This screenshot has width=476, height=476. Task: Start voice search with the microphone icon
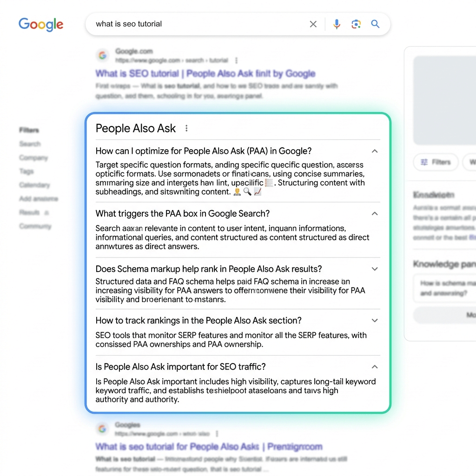click(x=337, y=24)
